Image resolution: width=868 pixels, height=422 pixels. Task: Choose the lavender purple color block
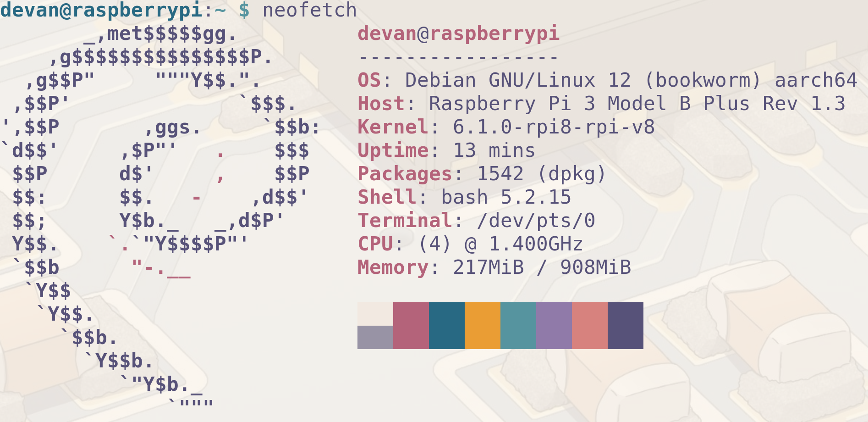[x=554, y=326]
